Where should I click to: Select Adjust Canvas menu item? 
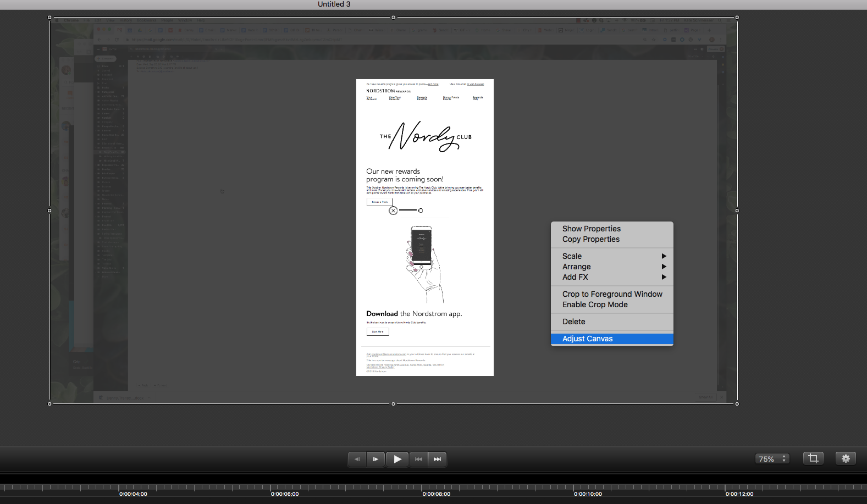point(612,339)
